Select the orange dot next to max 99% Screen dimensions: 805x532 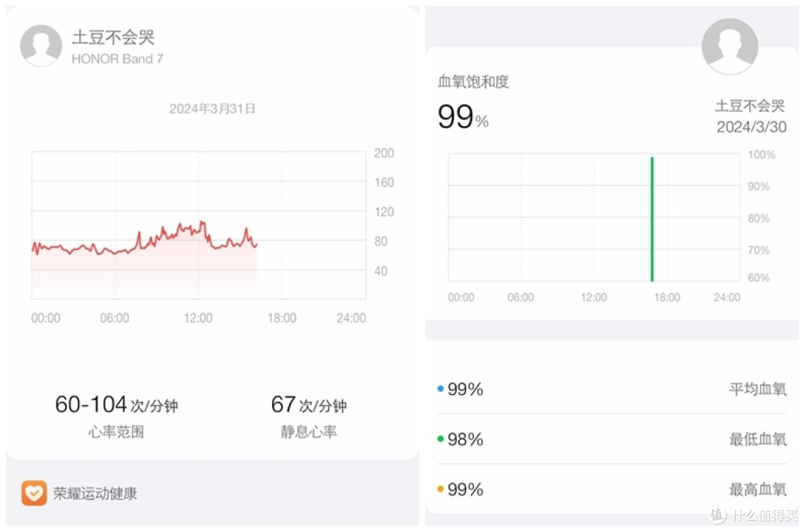[440, 489]
